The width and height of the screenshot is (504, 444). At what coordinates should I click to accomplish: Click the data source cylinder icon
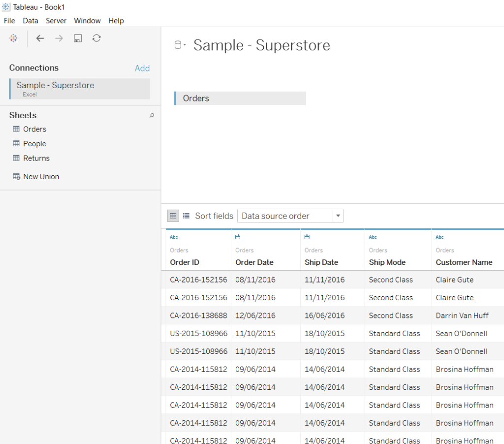click(x=179, y=45)
